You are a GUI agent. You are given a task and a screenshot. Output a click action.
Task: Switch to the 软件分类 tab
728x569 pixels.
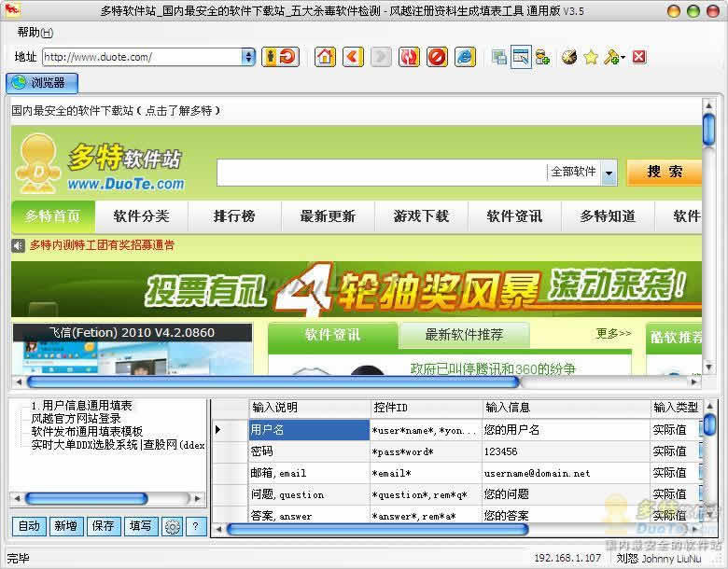point(142,216)
